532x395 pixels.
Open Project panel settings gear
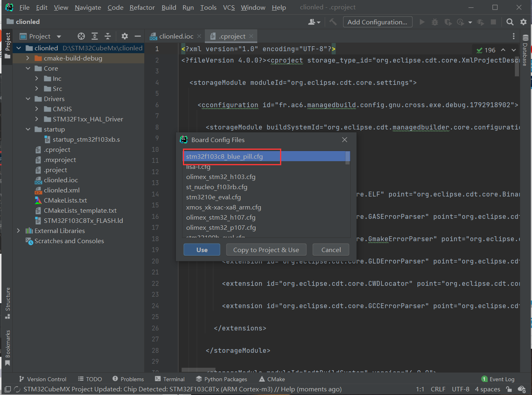(x=125, y=36)
